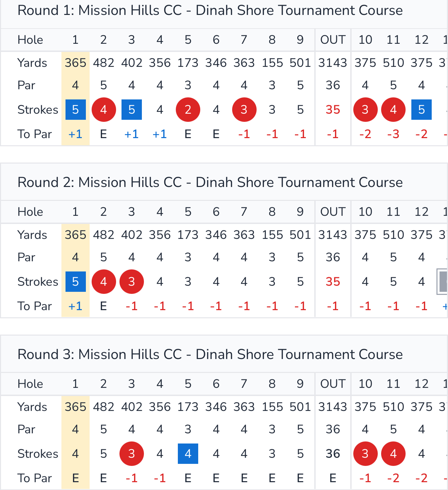
Task: Select Round 2 hole 1 blue bogey square
Action: tap(76, 282)
